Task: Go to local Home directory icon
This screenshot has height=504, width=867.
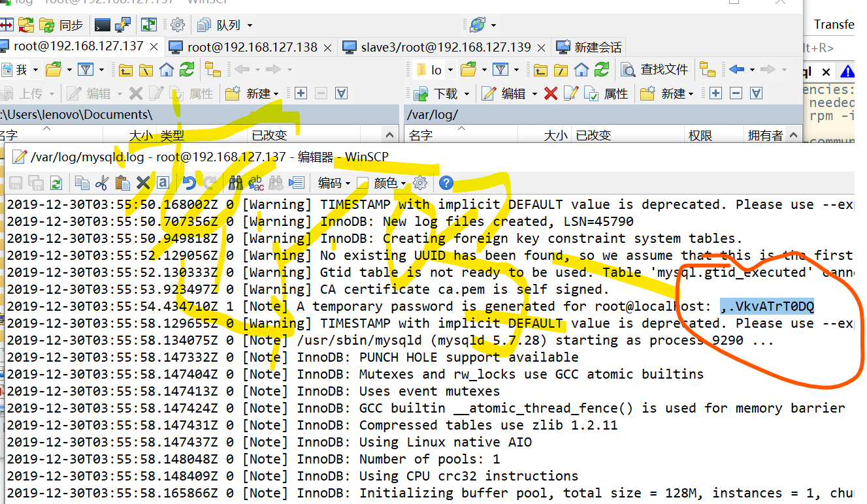Action: coord(167,69)
